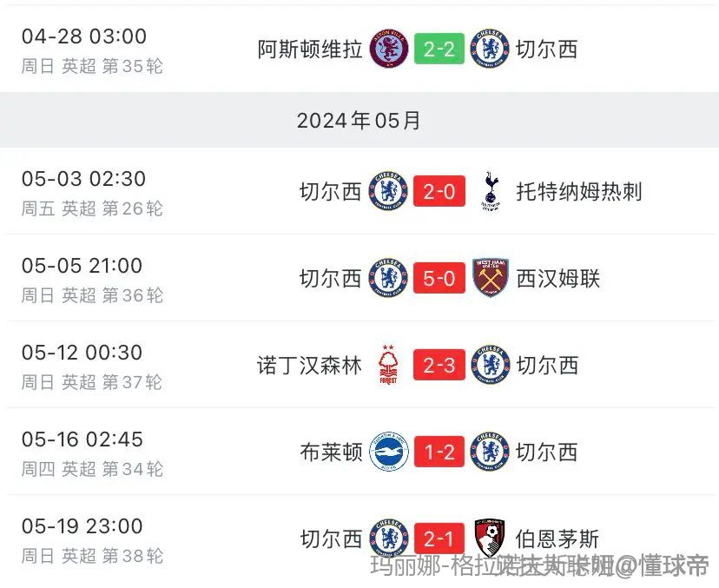Open the 2-1 score against Bournemouth
This screenshot has height=588, width=719.
[x=439, y=538]
